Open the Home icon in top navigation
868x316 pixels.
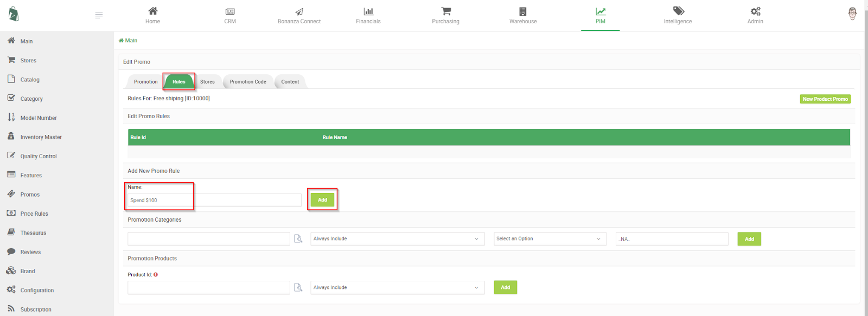153,11
